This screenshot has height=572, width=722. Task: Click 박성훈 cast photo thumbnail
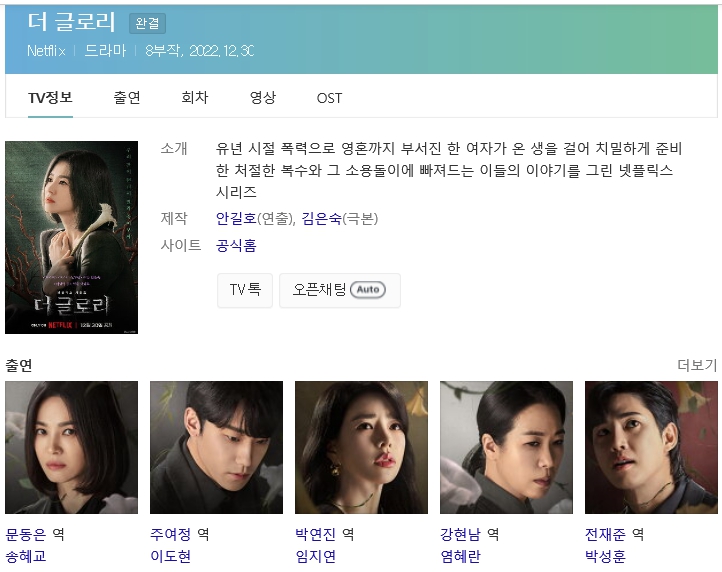click(651, 447)
